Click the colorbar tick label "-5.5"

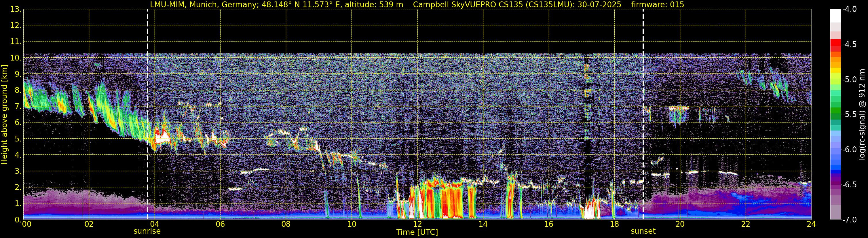tap(849, 115)
